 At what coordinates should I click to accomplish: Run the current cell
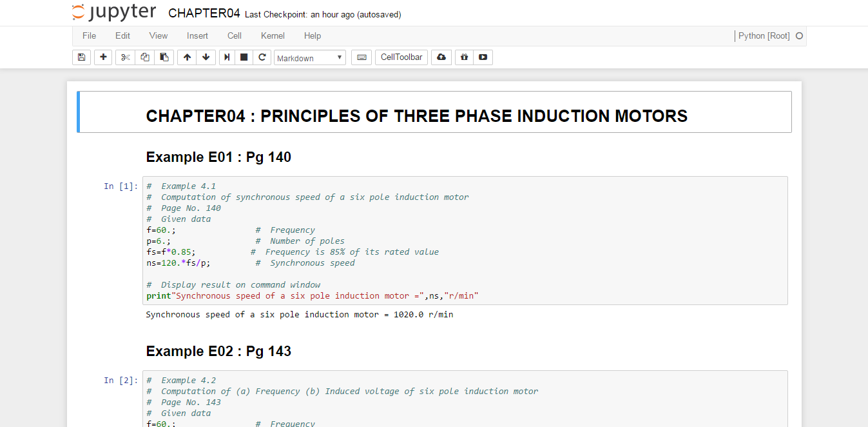227,57
